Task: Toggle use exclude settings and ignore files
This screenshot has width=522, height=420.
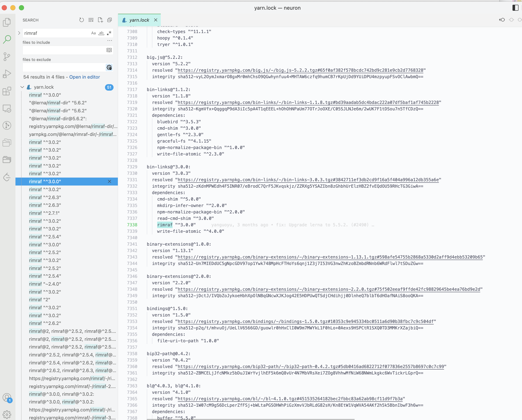Action: (109, 67)
